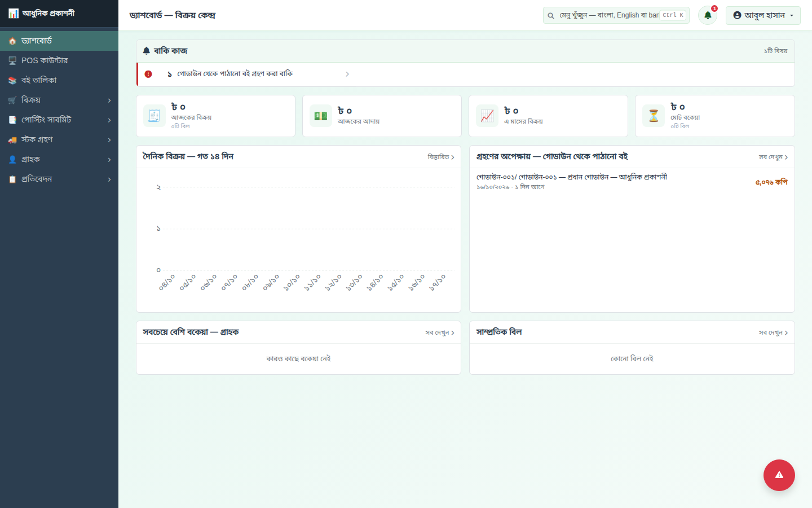Click the ৫,০৭৬ কপি quantity text
The width and height of the screenshot is (812, 508).
point(771,182)
